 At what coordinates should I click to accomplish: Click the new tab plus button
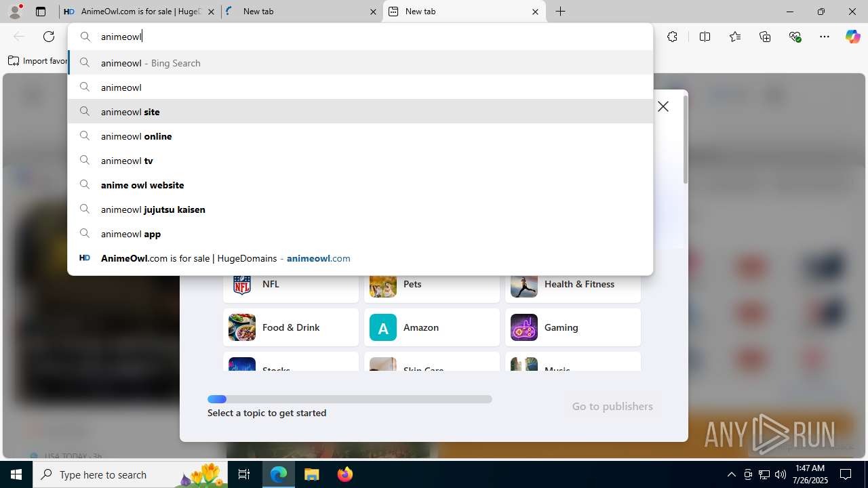561,12
